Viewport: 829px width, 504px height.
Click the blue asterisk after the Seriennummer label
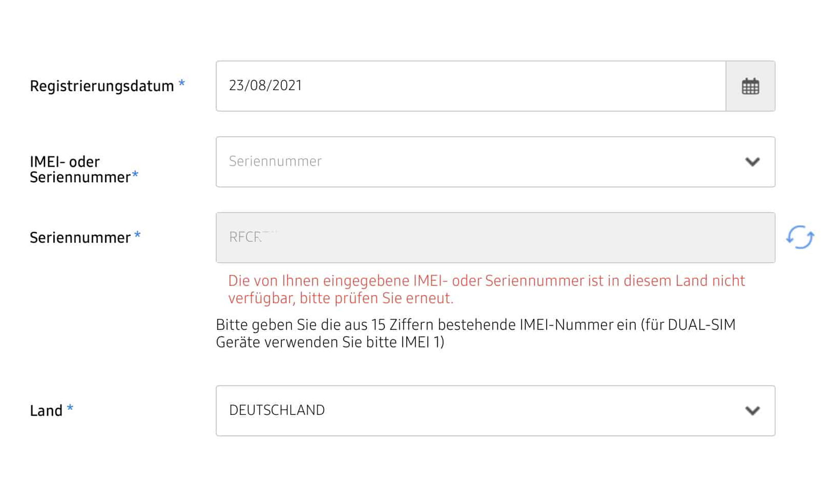137,235
